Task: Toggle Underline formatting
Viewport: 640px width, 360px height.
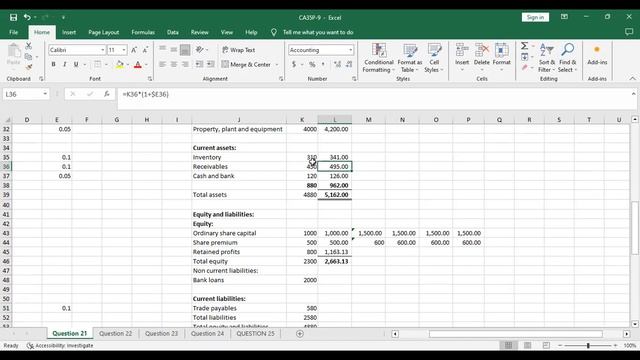Action: pos(76,64)
